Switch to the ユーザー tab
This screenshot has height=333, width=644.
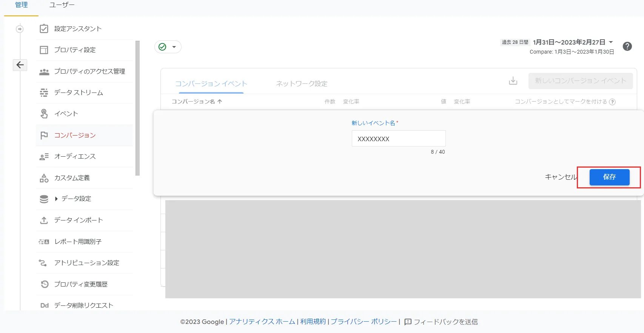tap(62, 5)
